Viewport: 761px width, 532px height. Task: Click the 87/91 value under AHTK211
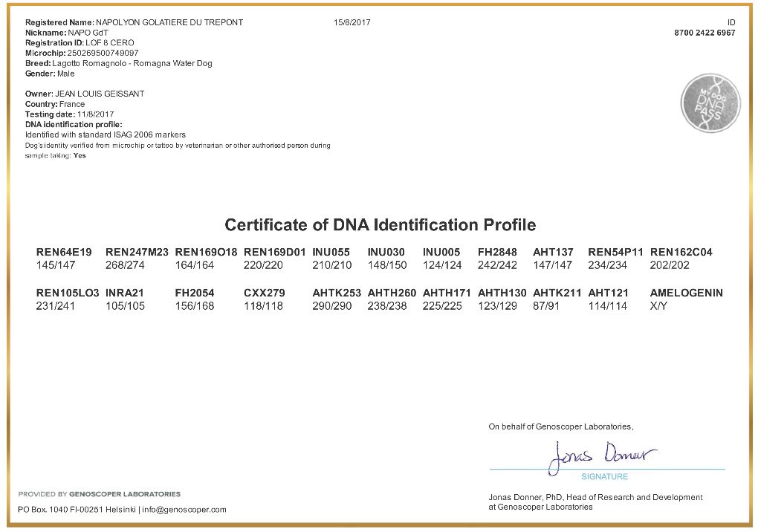click(x=545, y=305)
